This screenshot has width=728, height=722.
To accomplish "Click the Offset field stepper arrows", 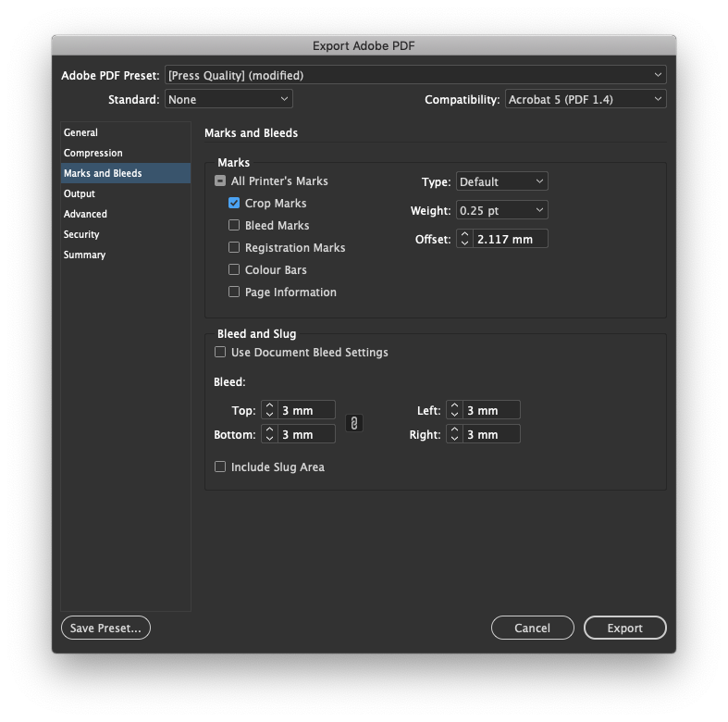I will click(464, 239).
